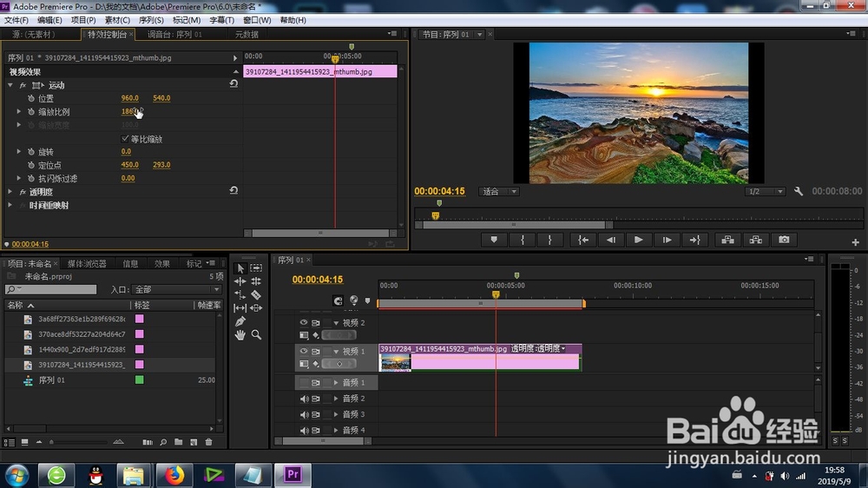Screen dimensions: 868x488
Task: Select the Pen tool
Action: (240, 321)
